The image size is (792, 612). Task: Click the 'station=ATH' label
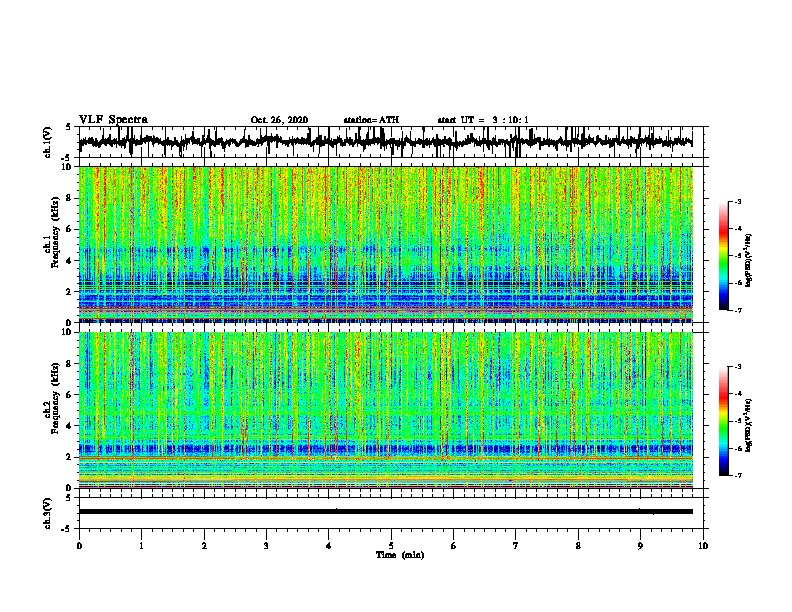[371, 120]
